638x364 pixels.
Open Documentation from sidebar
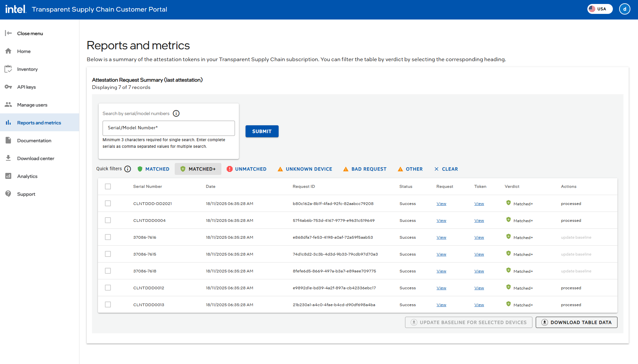pyautogui.click(x=40, y=141)
